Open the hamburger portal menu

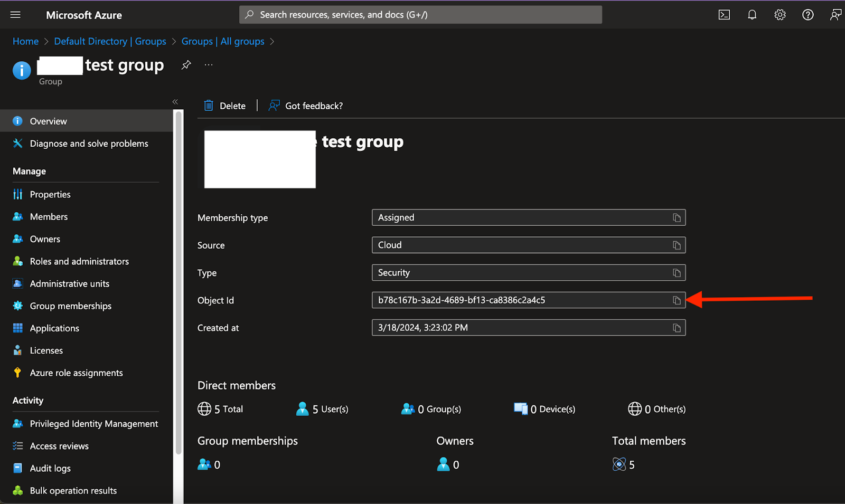pyautogui.click(x=15, y=15)
